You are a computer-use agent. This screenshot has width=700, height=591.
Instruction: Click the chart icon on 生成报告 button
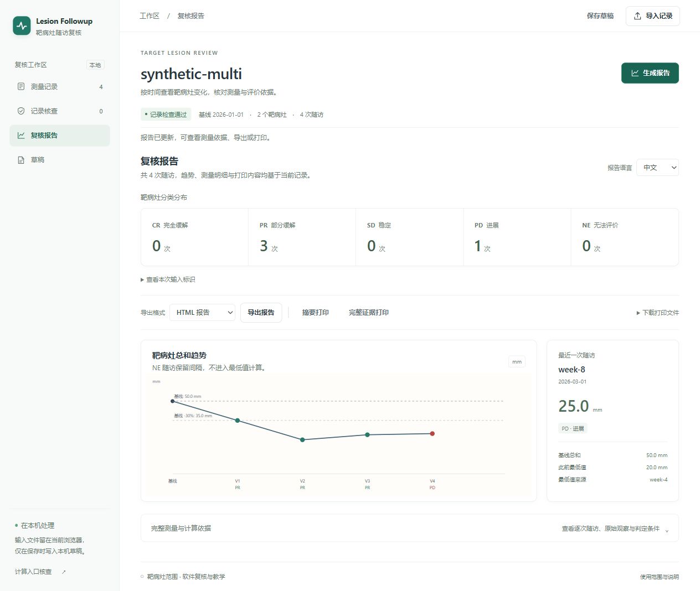(635, 73)
